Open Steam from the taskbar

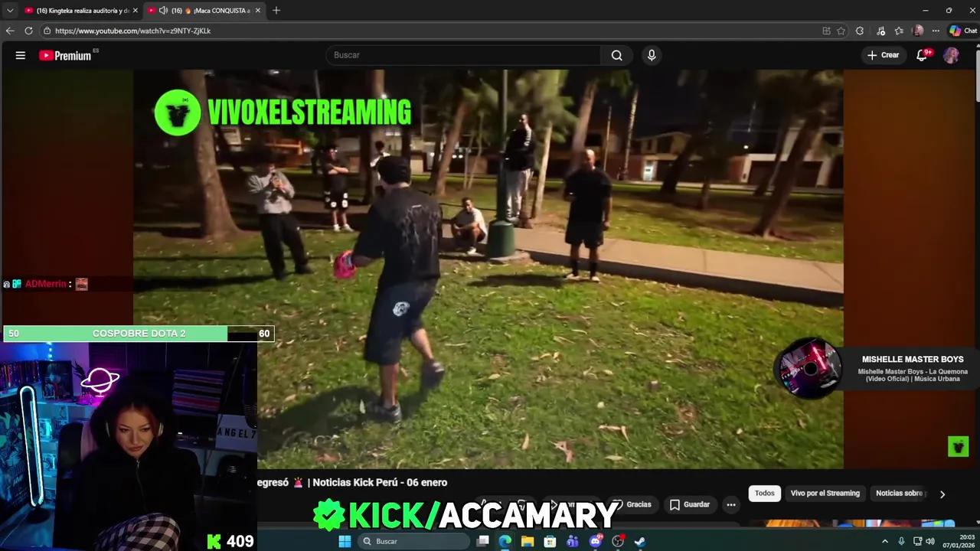[x=640, y=541]
